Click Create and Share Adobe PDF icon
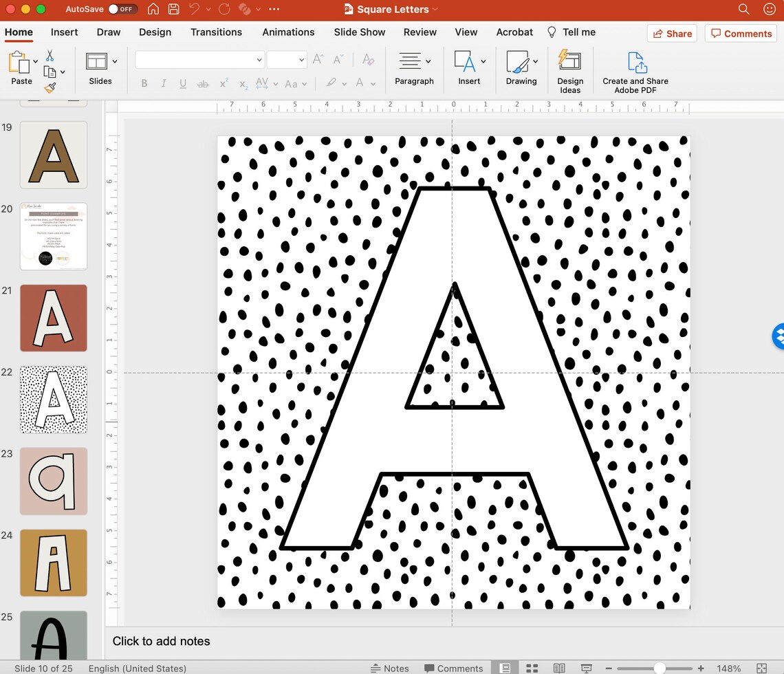This screenshot has height=674, width=784. pyautogui.click(x=637, y=62)
